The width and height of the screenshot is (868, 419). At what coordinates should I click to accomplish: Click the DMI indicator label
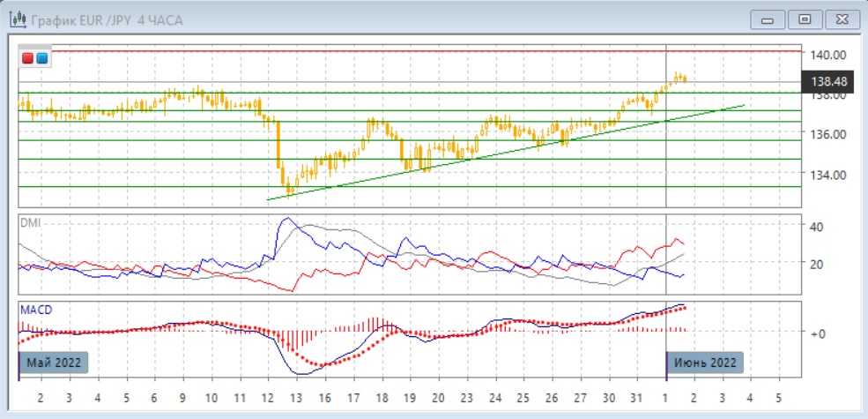[x=30, y=223]
